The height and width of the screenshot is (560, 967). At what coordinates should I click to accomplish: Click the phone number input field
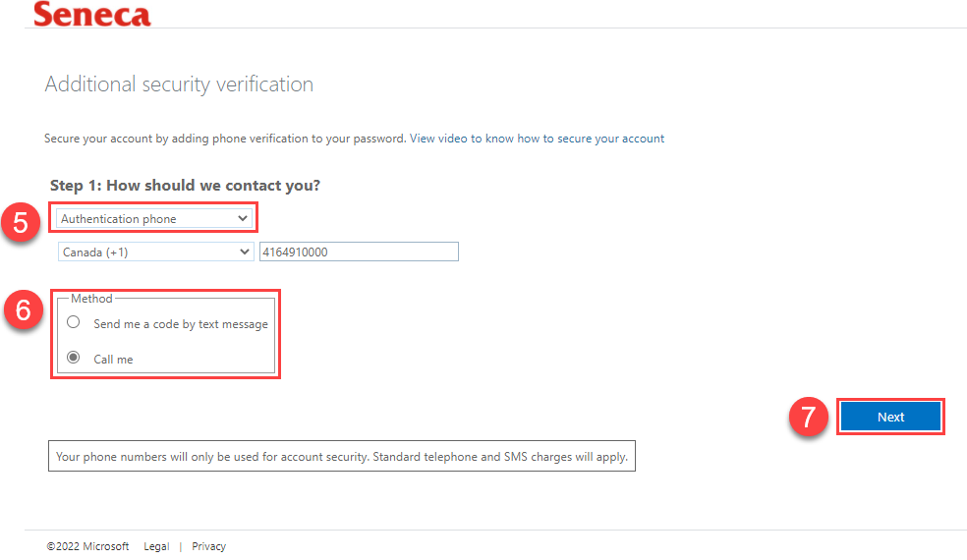click(x=359, y=252)
